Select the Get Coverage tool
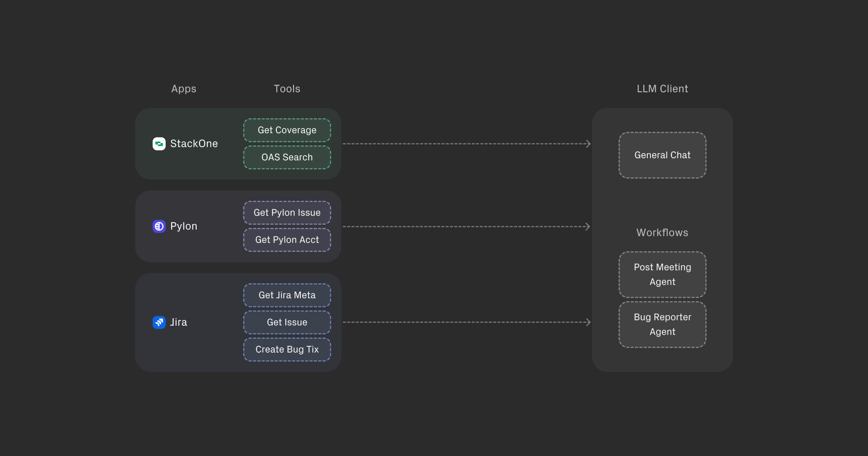This screenshot has height=456, width=868. 287,130
